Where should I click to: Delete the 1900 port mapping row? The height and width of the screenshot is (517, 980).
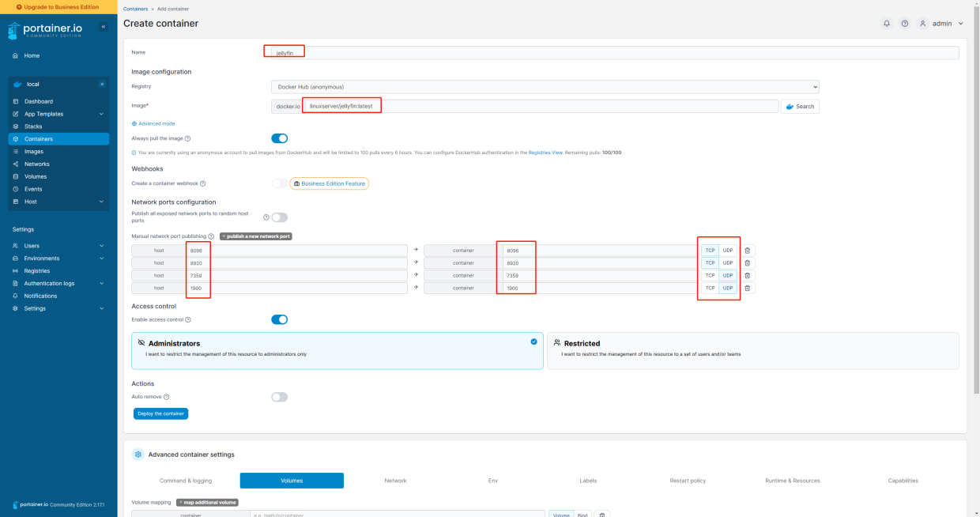(x=748, y=289)
